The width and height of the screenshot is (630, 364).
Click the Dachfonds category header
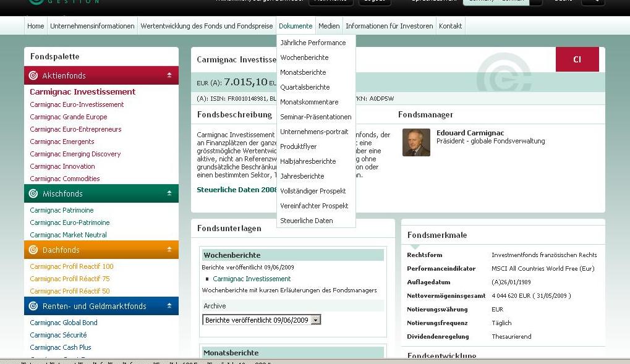point(101,250)
